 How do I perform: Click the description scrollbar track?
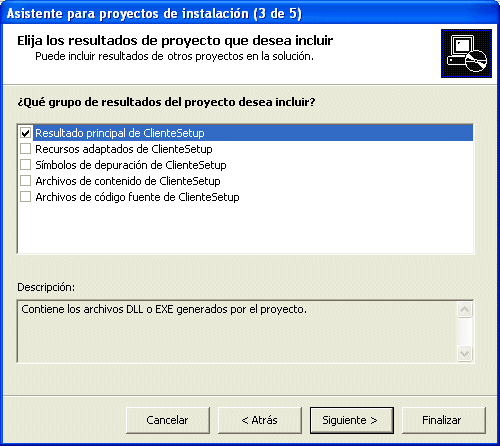coord(465,331)
